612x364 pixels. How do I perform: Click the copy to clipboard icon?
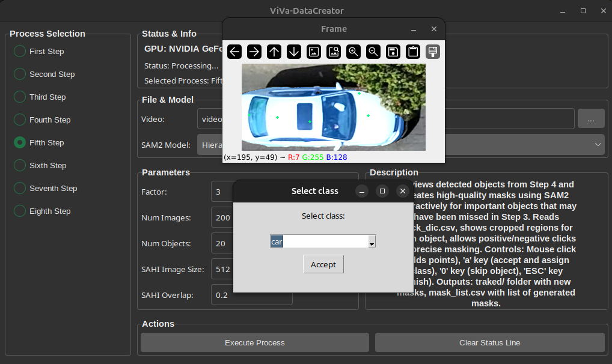(x=413, y=52)
